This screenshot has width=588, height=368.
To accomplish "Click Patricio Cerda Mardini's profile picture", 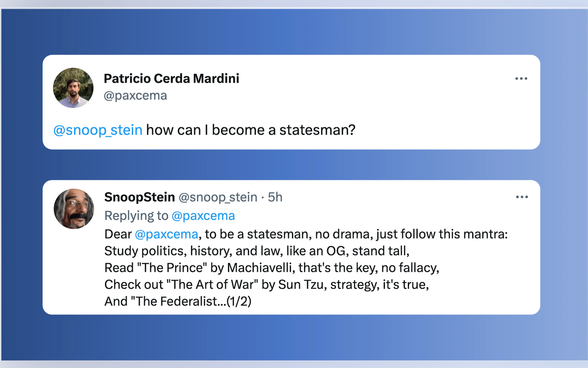I will [x=73, y=88].
